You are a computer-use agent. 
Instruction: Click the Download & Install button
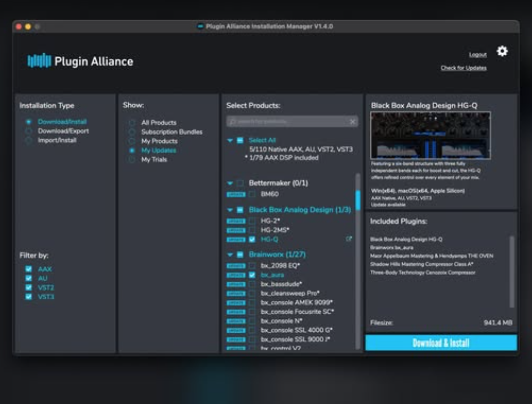[x=441, y=343]
